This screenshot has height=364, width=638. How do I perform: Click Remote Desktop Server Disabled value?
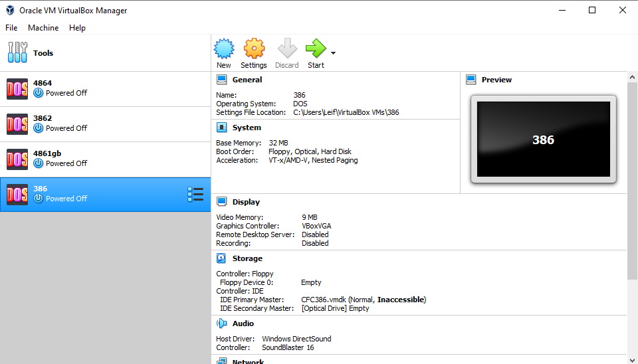click(x=315, y=234)
